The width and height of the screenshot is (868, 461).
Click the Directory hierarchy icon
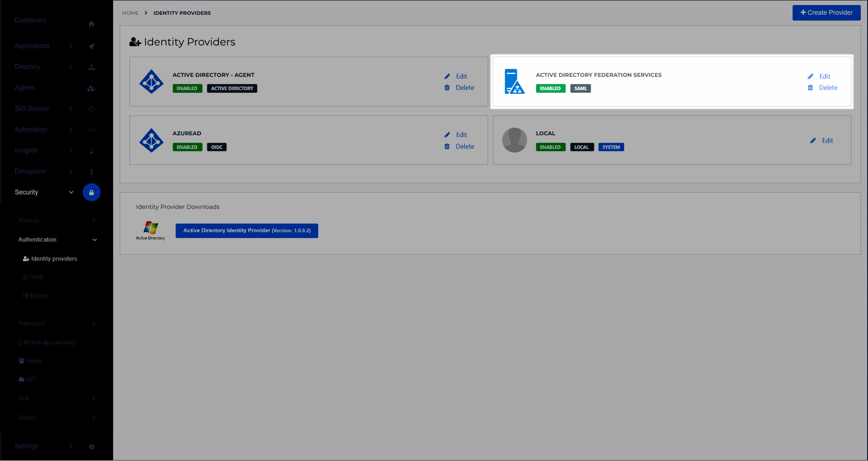click(x=91, y=67)
